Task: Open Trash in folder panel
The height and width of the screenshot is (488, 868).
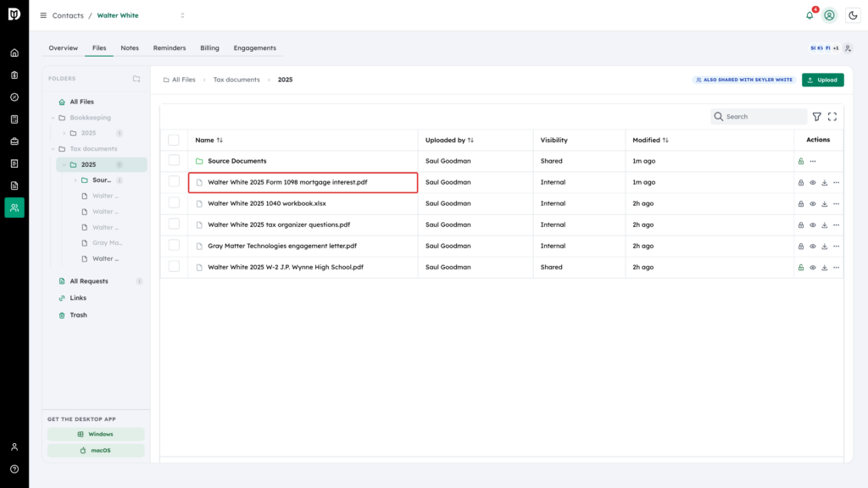Action: click(79, 315)
